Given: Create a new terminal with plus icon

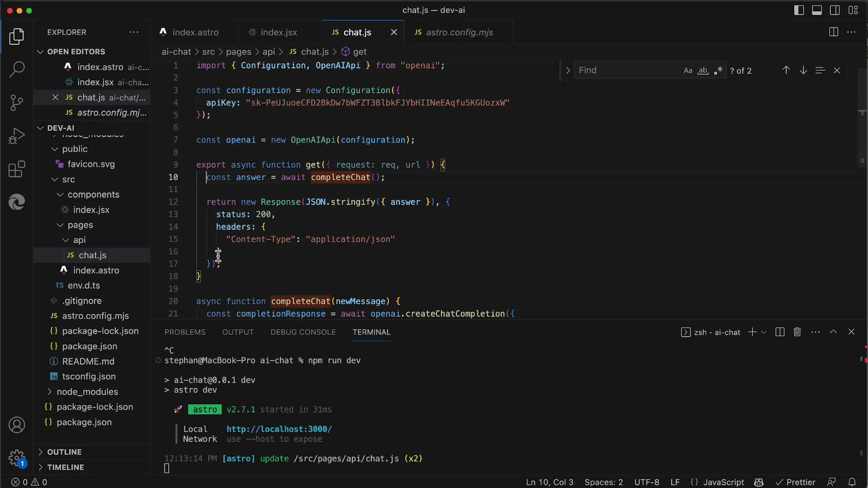Looking at the screenshot, I should click(x=752, y=332).
